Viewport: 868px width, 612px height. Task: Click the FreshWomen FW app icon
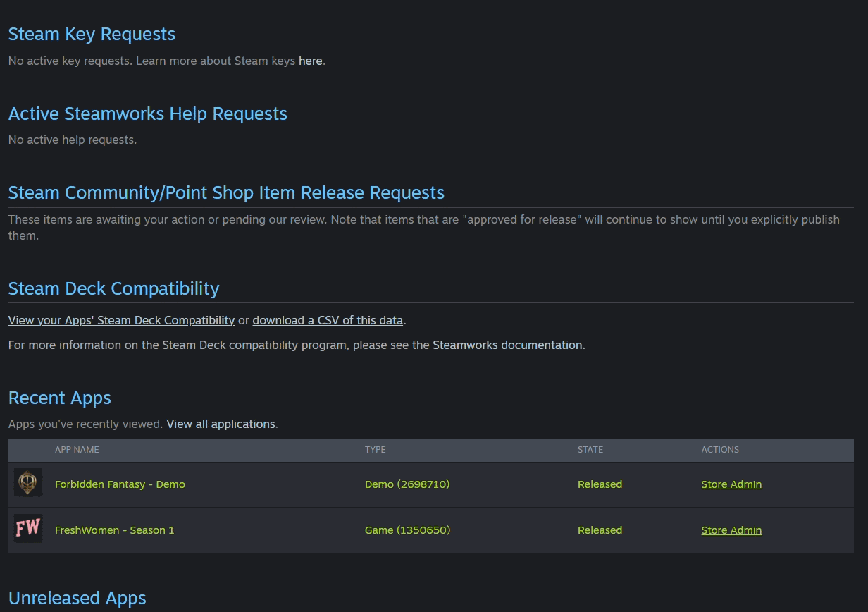point(28,529)
